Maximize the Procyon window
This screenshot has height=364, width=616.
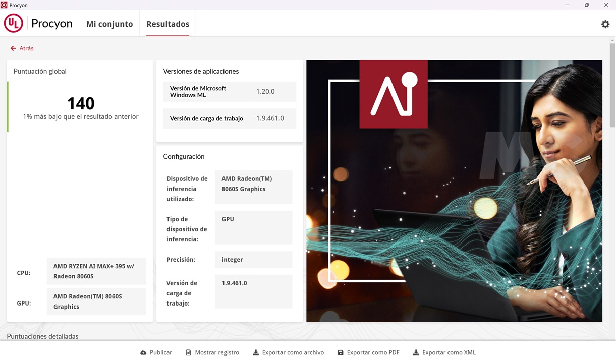coord(586,5)
